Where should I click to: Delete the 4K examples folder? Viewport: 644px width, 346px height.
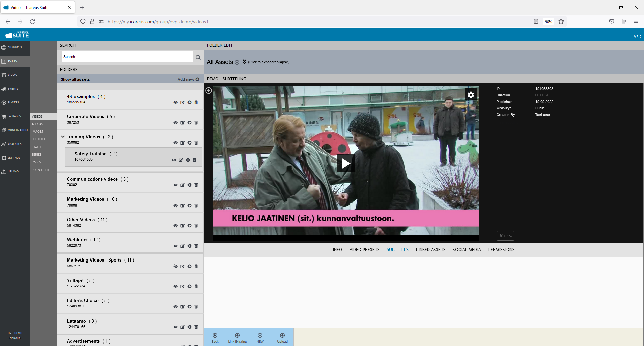coord(196,102)
